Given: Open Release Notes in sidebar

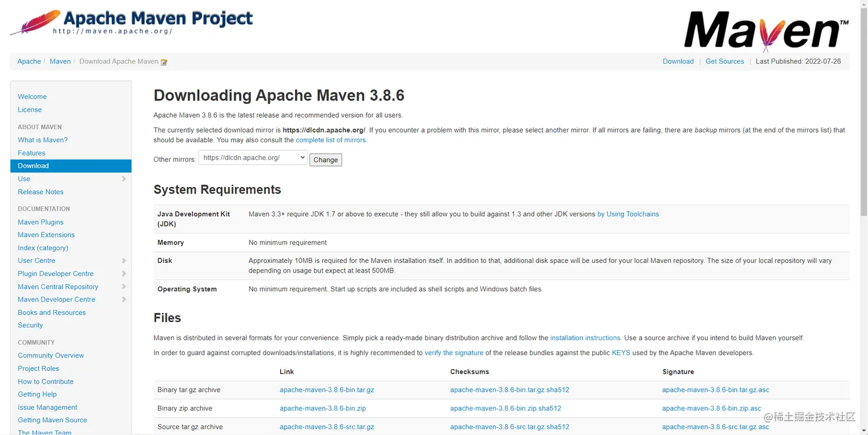Looking at the screenshot, I should pos(41,192).
